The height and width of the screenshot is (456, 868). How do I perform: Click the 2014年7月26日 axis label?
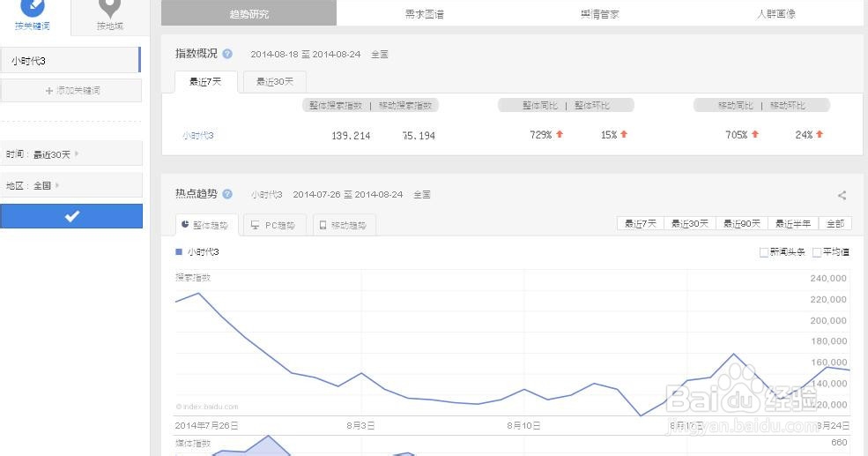click(206, 425)
